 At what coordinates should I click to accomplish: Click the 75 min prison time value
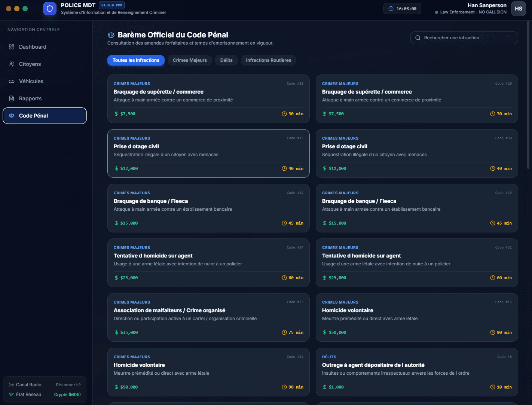(296, 332)
